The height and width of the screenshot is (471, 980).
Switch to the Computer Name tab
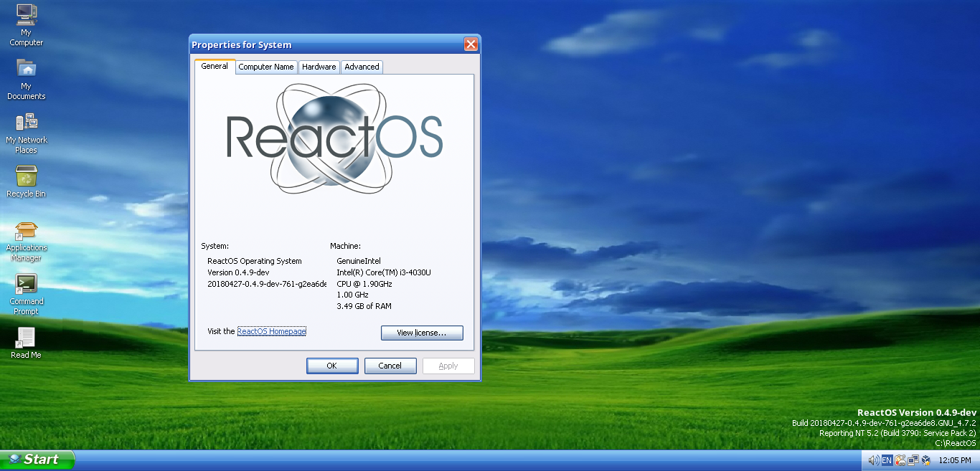pyautogui.click(x=266, y=67)
